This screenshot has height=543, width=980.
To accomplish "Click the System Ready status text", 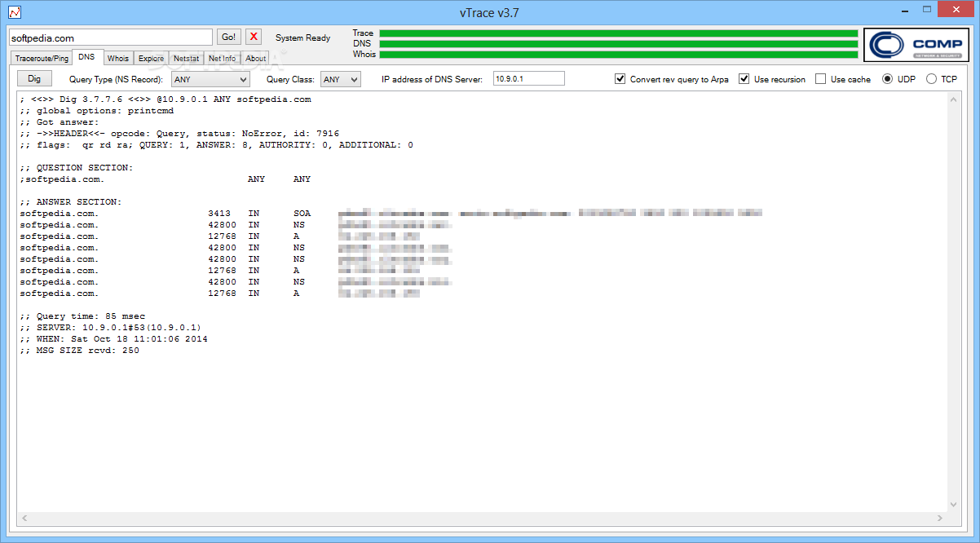I will pos(303,38).
